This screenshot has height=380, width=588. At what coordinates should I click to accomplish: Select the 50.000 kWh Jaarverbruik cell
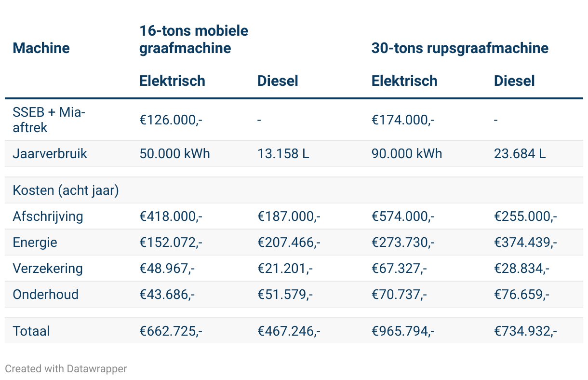coord(174,154)
